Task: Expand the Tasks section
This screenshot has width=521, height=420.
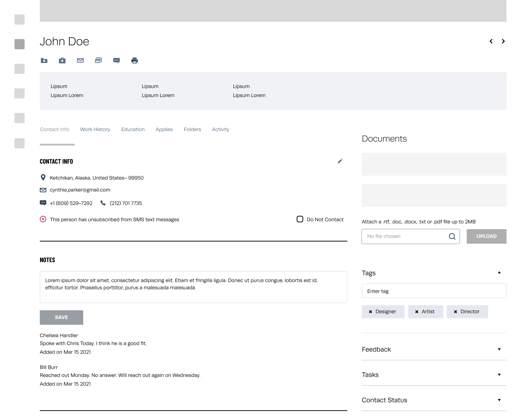Action: 499,375
